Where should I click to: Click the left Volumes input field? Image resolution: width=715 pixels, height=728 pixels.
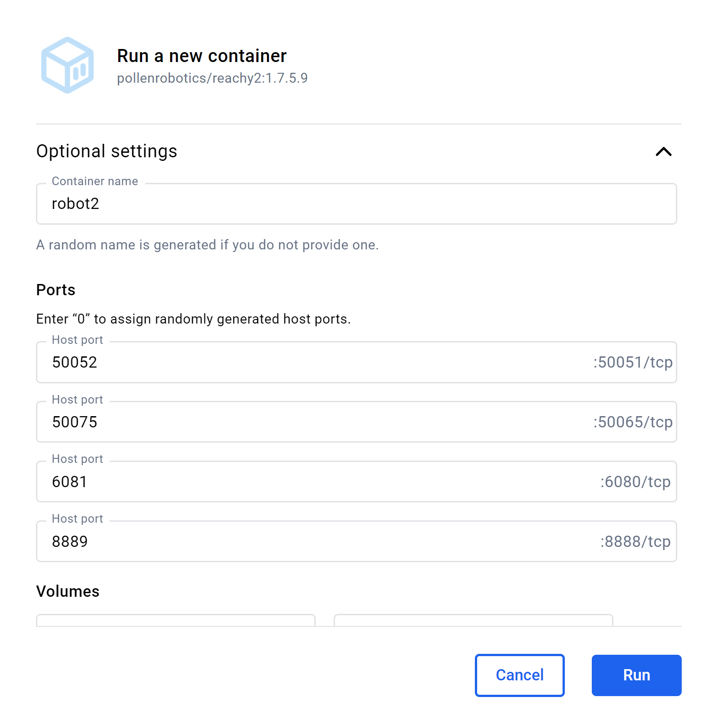click(x=175, y=621)
